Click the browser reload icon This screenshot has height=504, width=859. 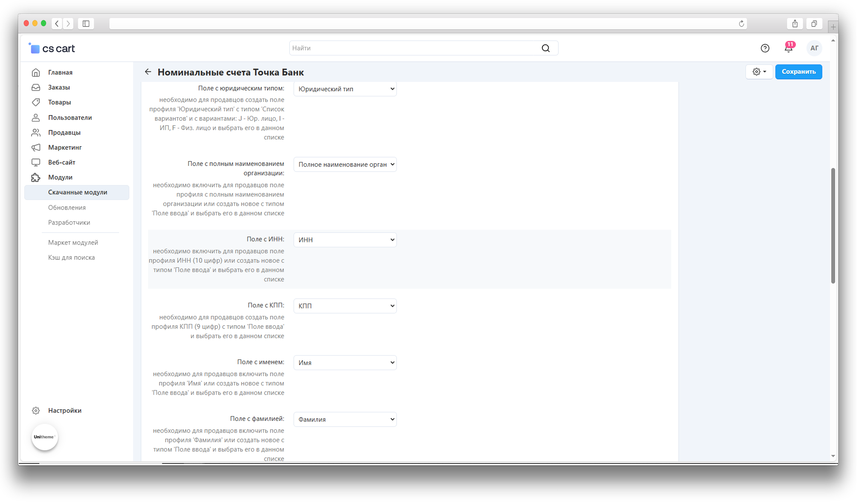point(741,23)
